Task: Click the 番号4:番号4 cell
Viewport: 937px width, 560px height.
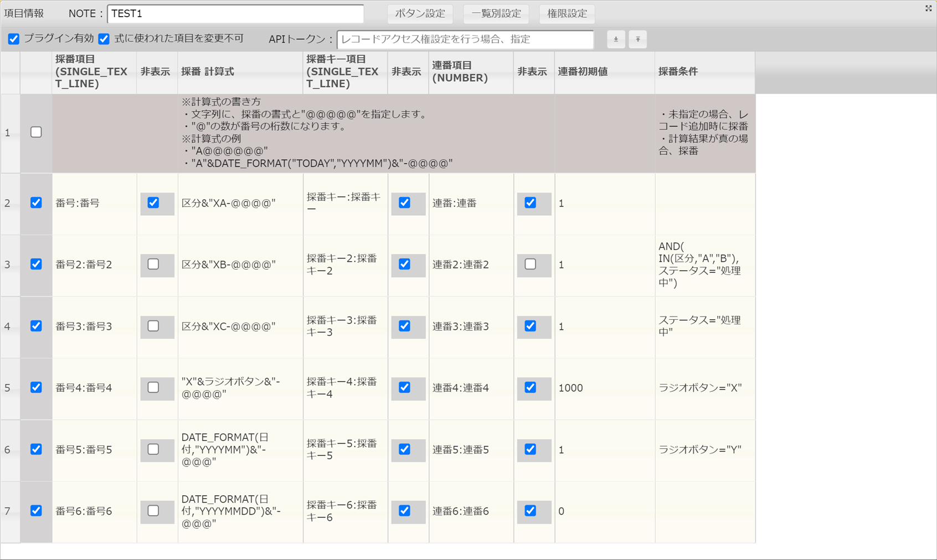Action: 95,388
